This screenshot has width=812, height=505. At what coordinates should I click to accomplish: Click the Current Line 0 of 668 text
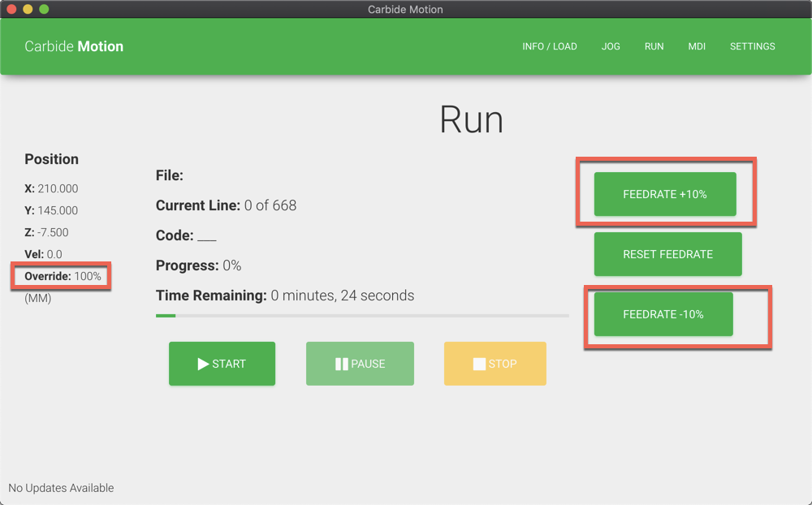227,205
